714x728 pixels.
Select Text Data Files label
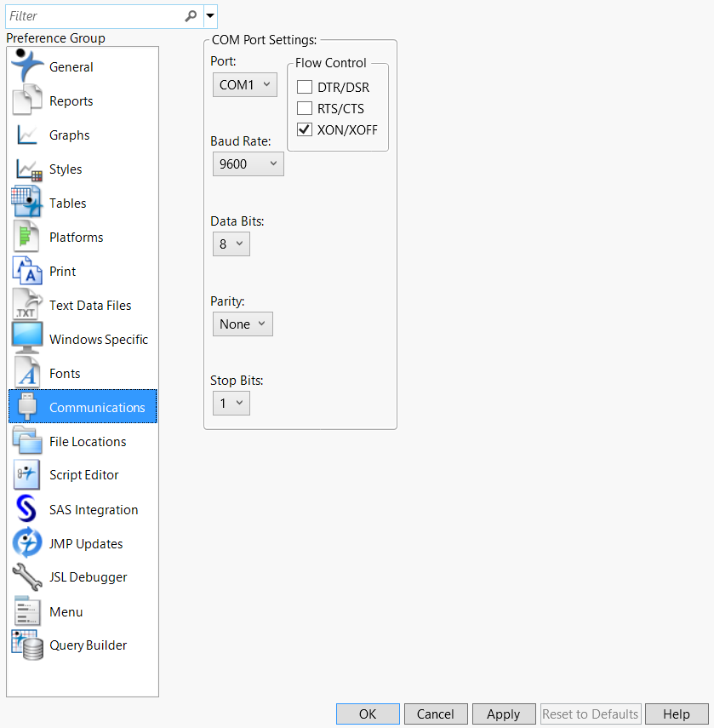coord(90,305)
